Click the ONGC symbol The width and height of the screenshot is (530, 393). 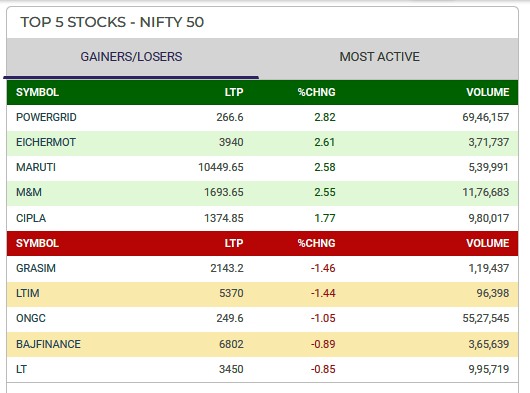click(31, 318)
